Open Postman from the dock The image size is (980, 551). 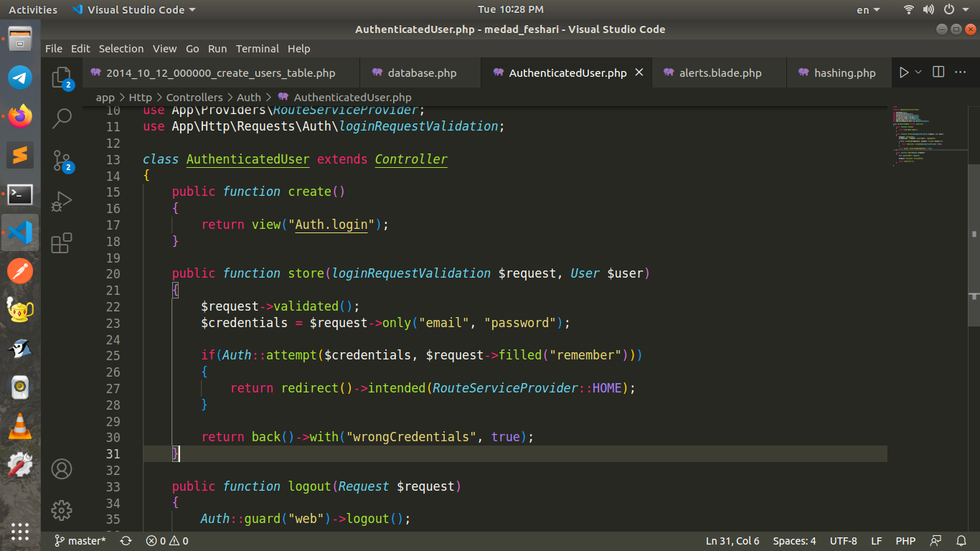pos(20,271)
